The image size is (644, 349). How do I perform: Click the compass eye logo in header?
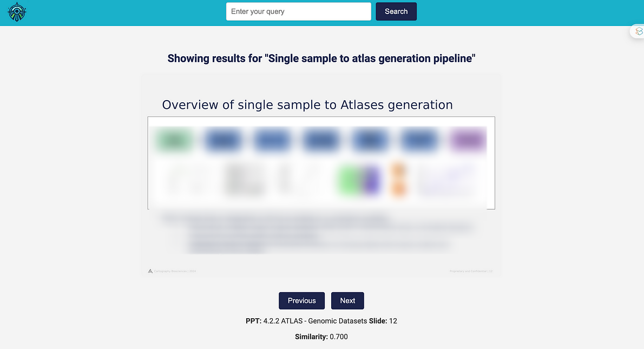click(x=17, y=11)
